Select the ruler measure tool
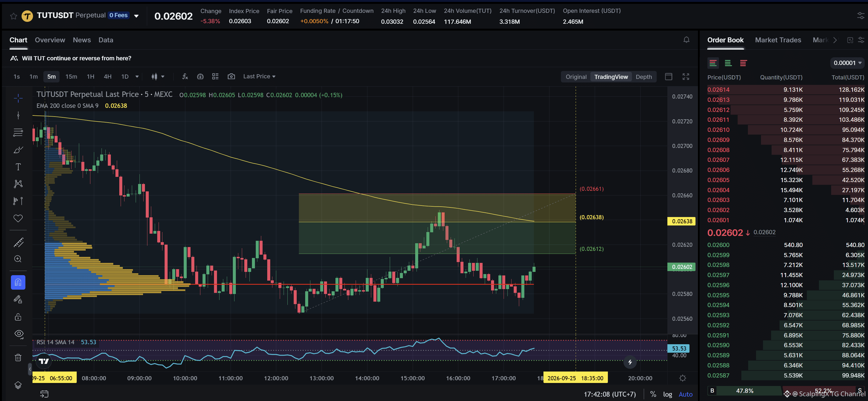This screenshot has width=868, height=401. pyautogui.click(x=18, y=242)
